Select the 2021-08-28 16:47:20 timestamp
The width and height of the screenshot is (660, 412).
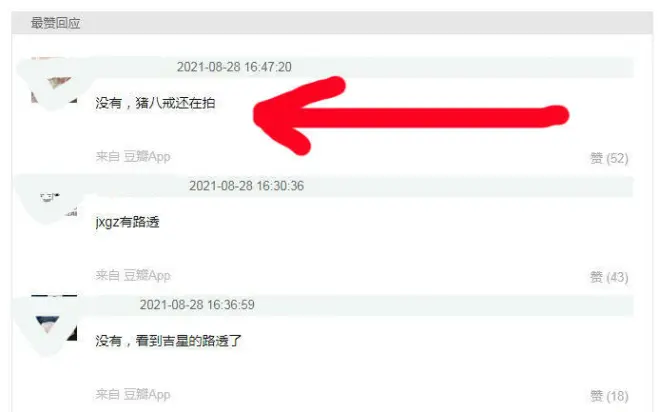point(234,67)
